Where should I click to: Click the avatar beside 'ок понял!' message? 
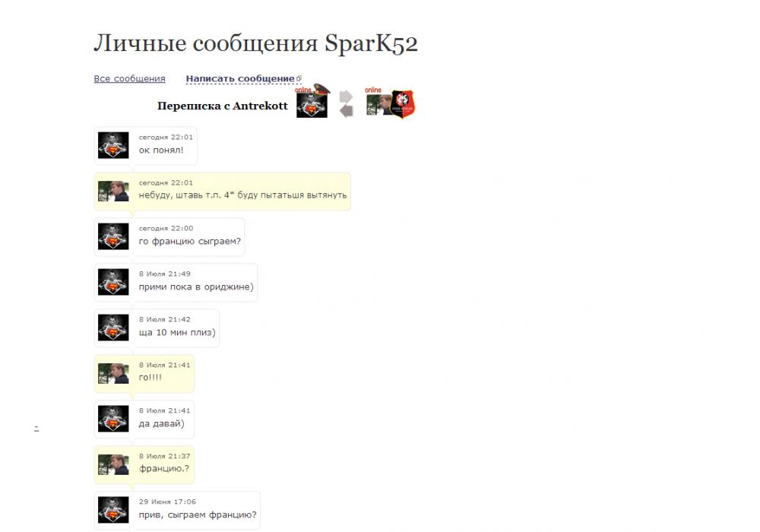113,145
